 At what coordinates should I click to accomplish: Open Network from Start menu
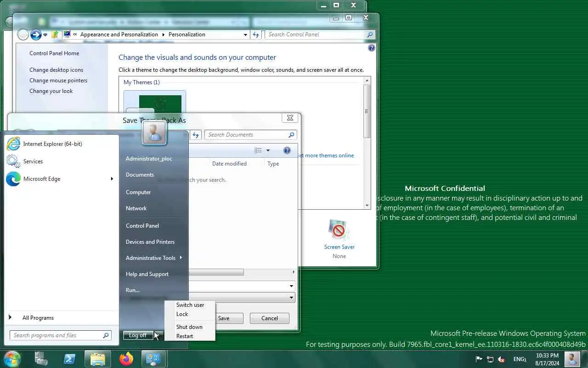pos(136,208)
